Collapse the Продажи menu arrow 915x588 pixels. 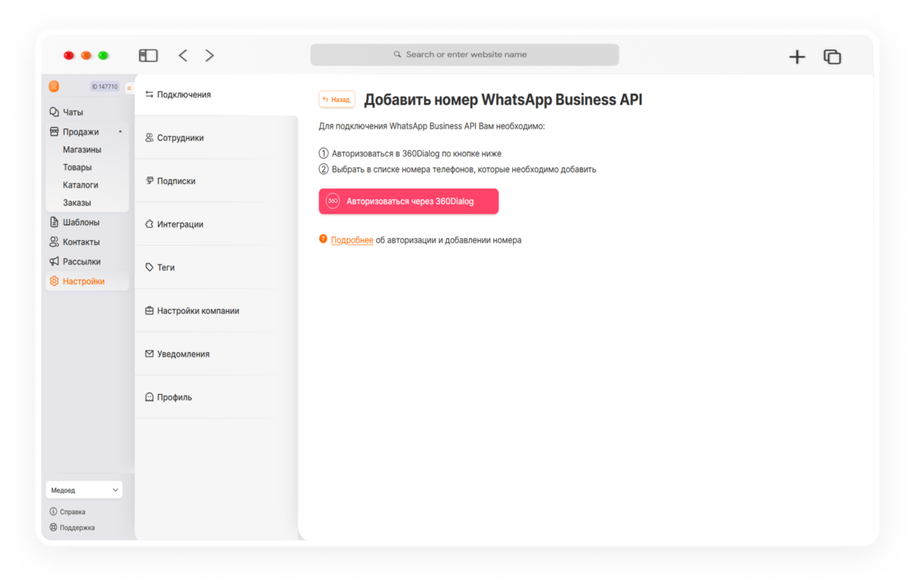120,132
